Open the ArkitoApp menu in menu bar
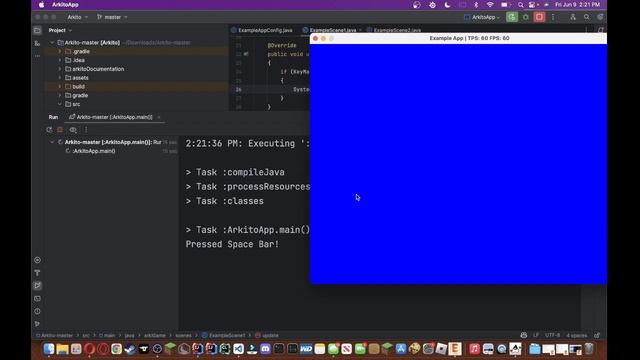Viewport: 640px width, 360px height. click(x=65, y=5)
